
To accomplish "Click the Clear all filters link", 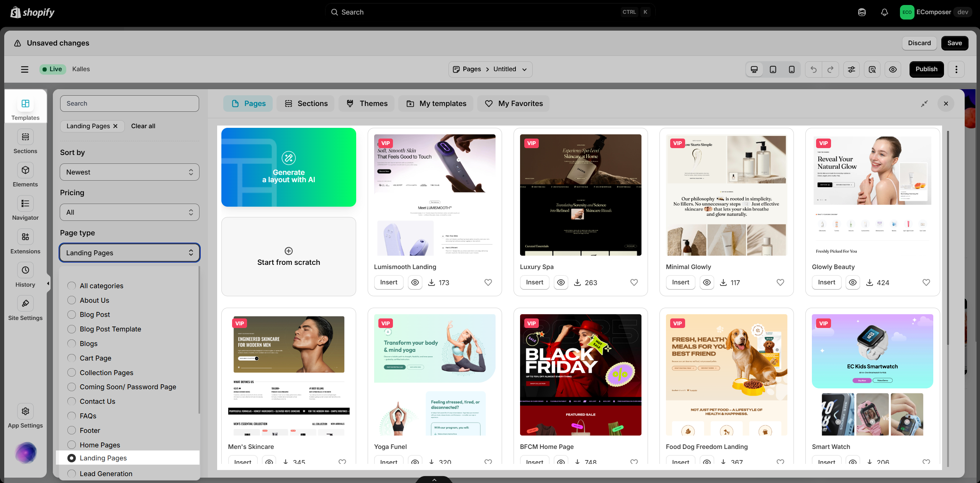I will coord(143,126).
